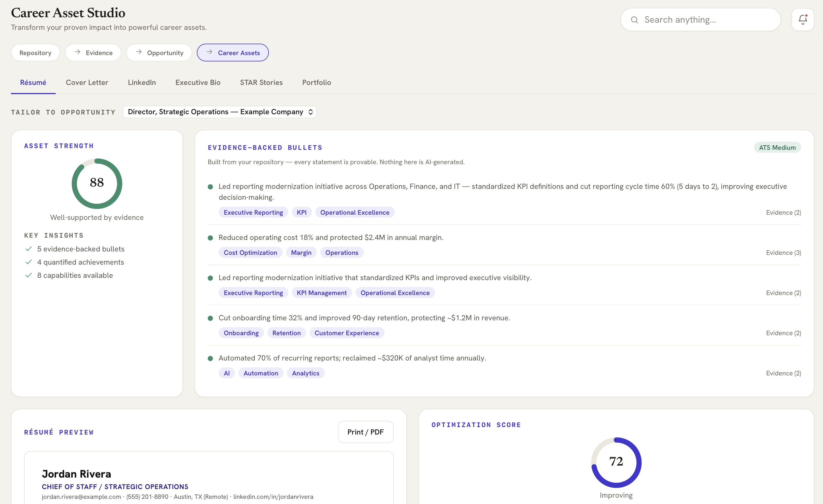Viewport: 823px width, 504px height.
Task: Click the Optimization Score ring 72
Action: 616,462
